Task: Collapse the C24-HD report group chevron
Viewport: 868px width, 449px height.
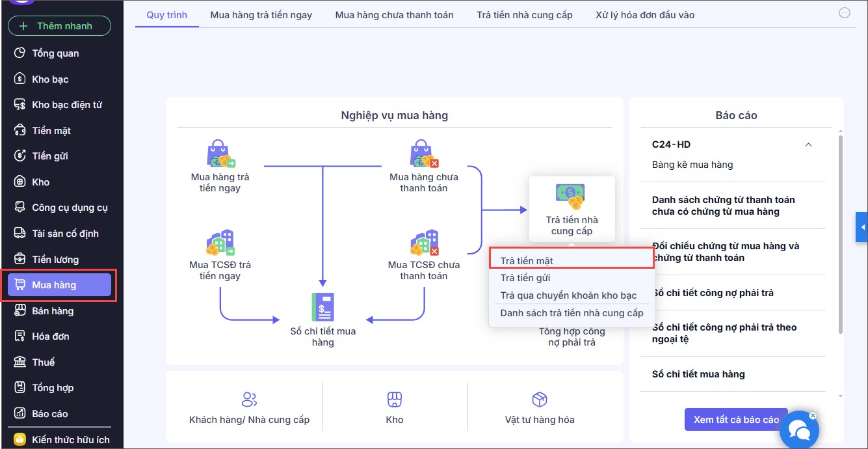Action: (x=808, y=144)
